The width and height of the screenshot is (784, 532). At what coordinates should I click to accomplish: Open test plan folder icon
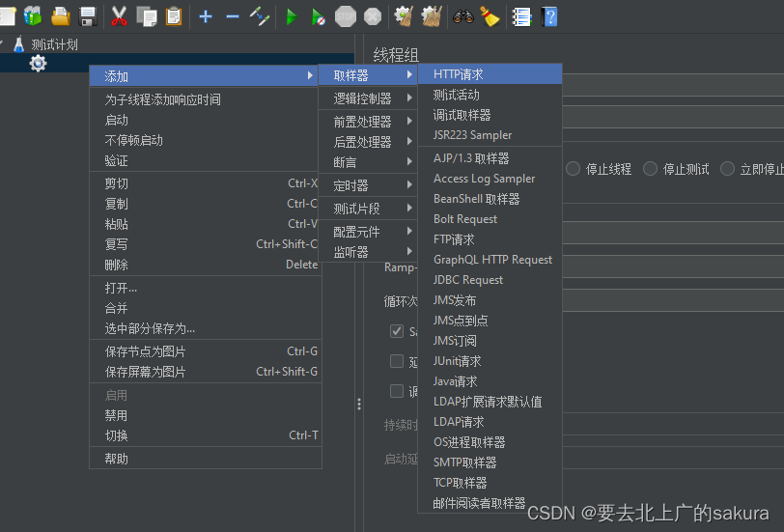point(61,16)
